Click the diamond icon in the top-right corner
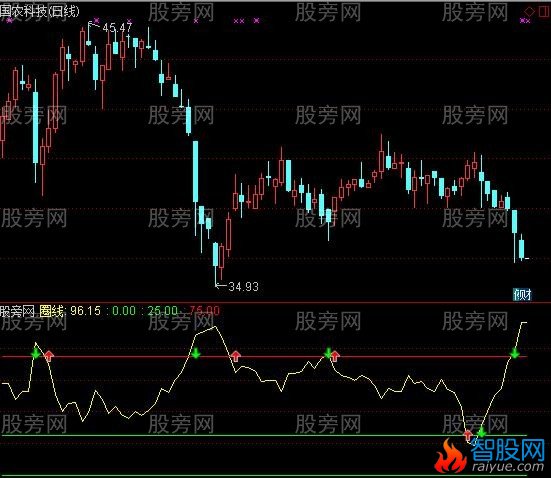Viewport: 551px width, 478px height. click(x=529, y=11)
